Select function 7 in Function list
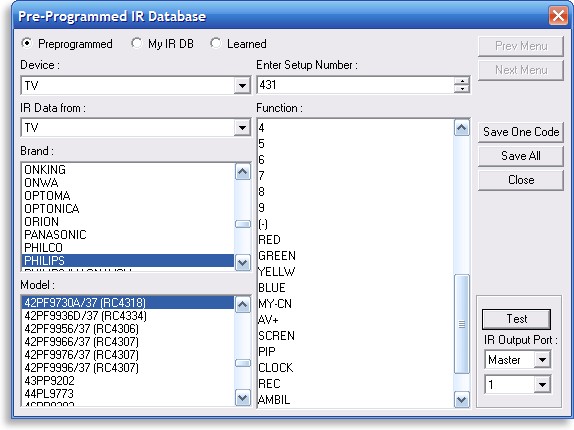The height and width of the screenshot is (430, 574). 355,176
